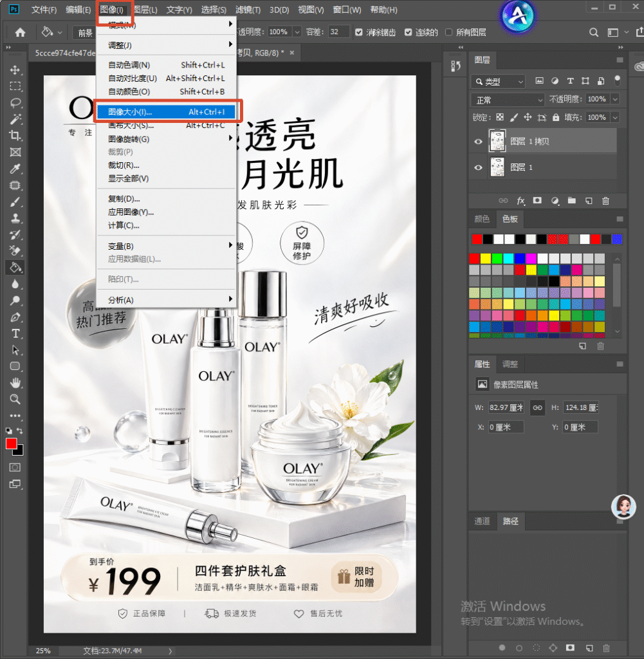This screenshot has width=644, height=659.
Task: Choose 复制(D)... menu entry
Action: click(x=167, y=199)
